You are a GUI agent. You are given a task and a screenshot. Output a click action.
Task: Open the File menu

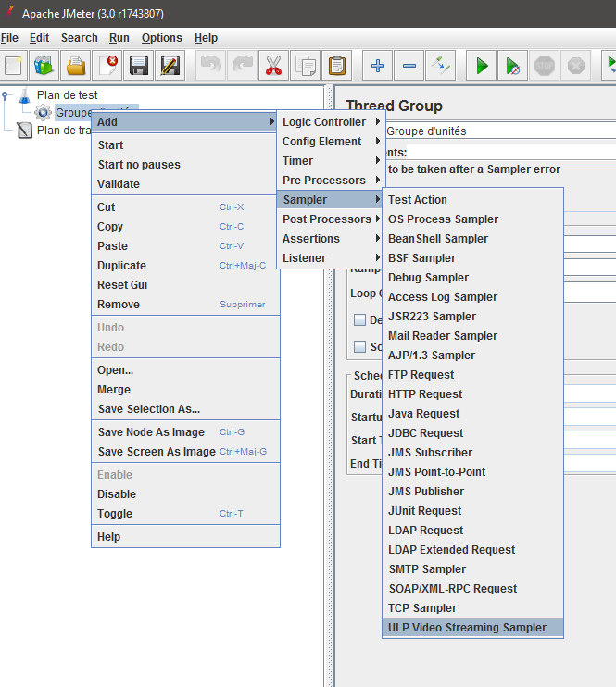coord(9,38)
